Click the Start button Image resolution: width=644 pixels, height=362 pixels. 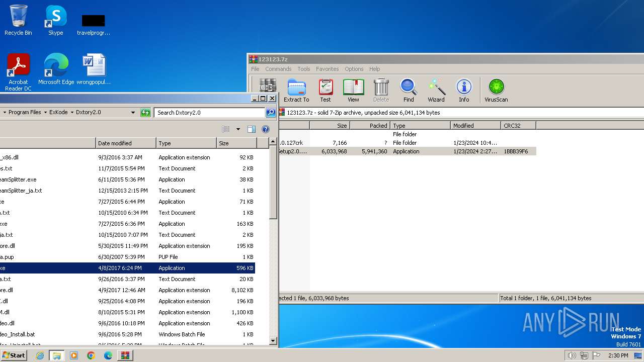14,355
